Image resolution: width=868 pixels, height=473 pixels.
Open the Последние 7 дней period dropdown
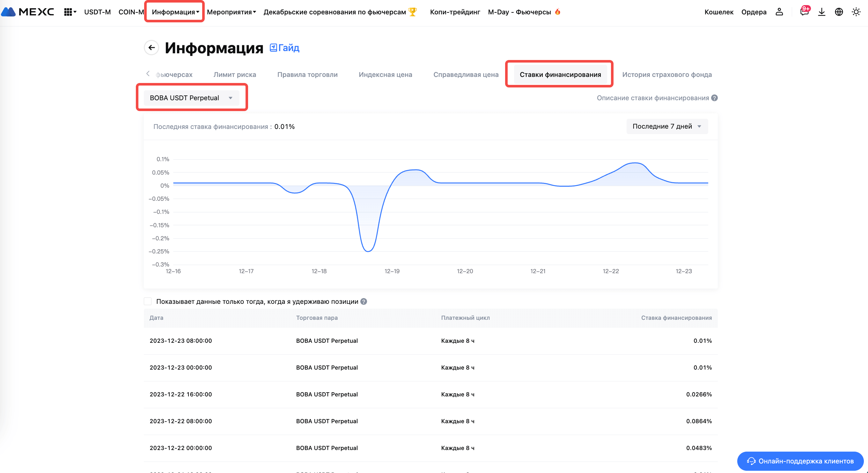(x=667, y=126)
